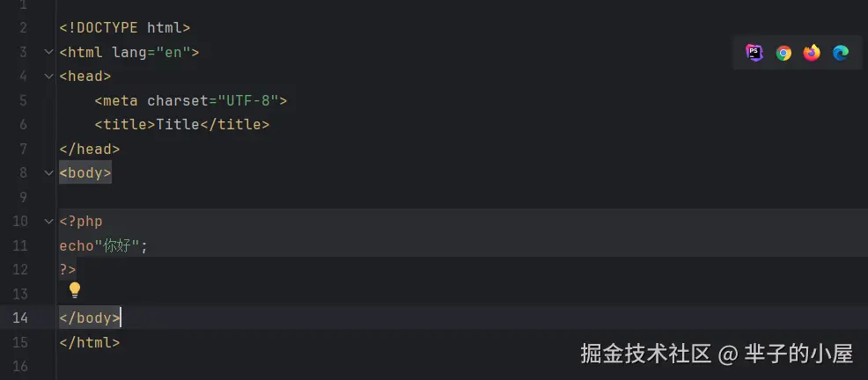Collapse the html tag fold arrow
Screen dimensions: 868x380
(48, 52)
